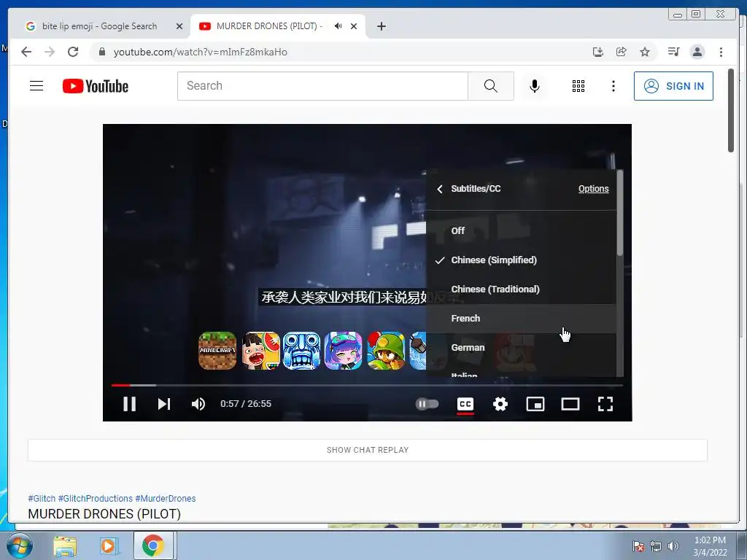Click the Action Center flag icon
This screenshot has width=747, height=560.
[x=638, y=546]
